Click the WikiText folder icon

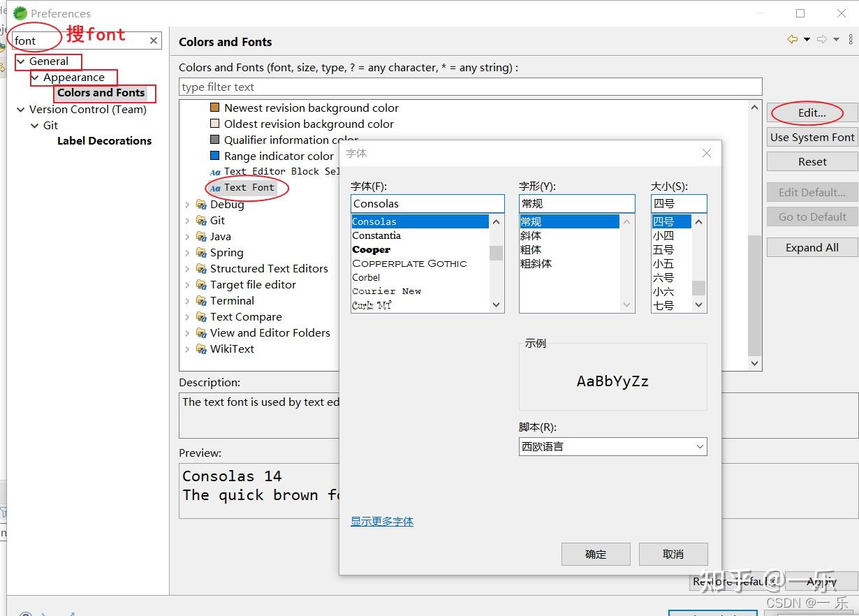click(x=201, y=349)
